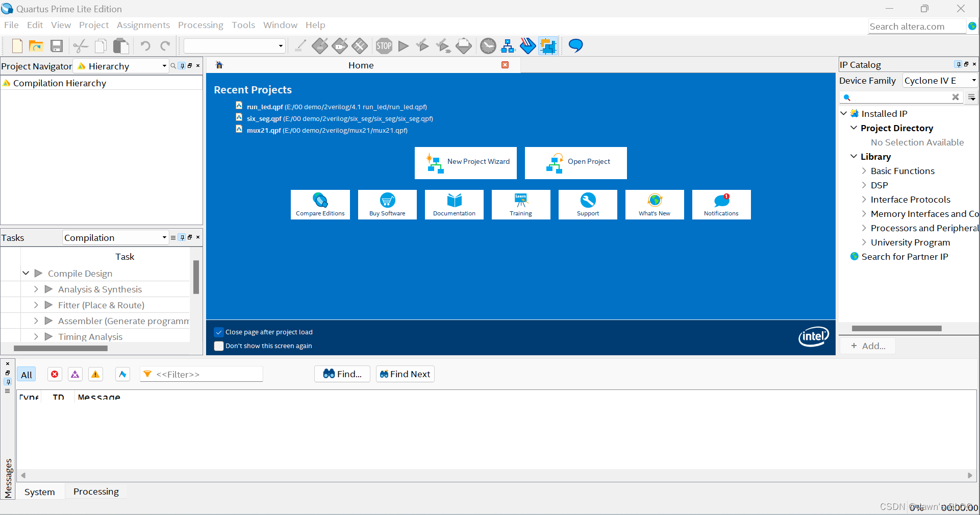Image resolution: width=980 pixels, height=515 pixels.
Task: Open Compare Editions tile
Action: pos(320,205)
